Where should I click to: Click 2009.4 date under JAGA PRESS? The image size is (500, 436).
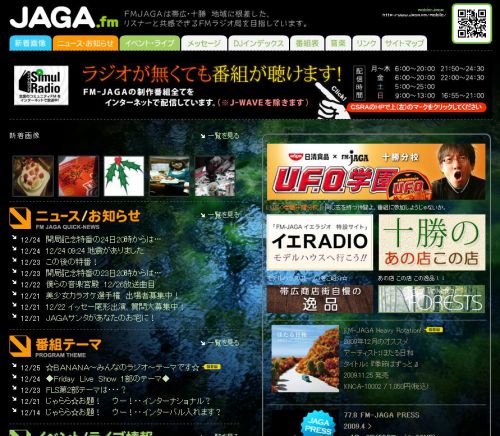pos(358,426)
